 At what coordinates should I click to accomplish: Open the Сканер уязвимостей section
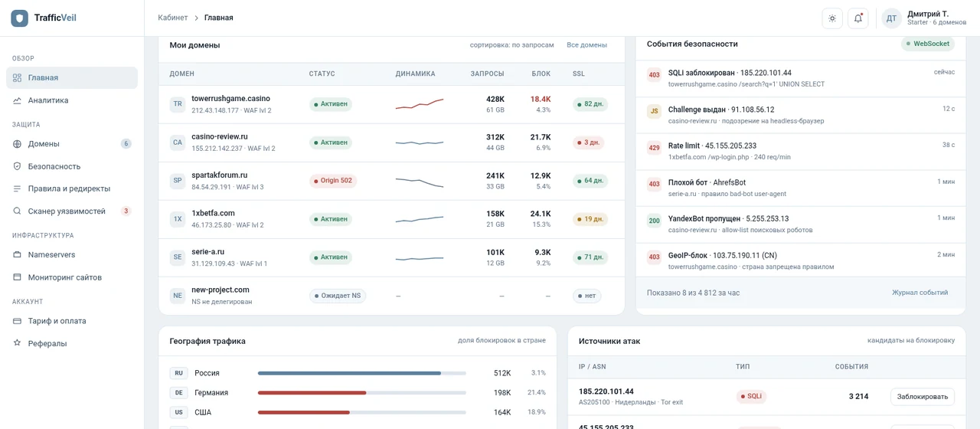(x=72, y=211)
